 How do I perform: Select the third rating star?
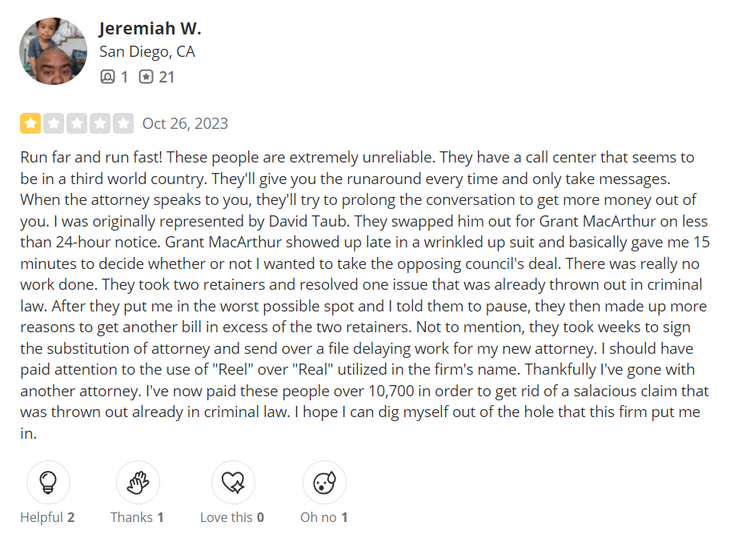coord(77,124)
